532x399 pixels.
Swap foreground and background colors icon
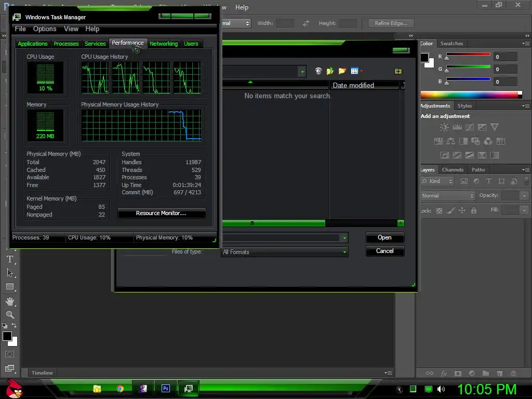(14, 325)
